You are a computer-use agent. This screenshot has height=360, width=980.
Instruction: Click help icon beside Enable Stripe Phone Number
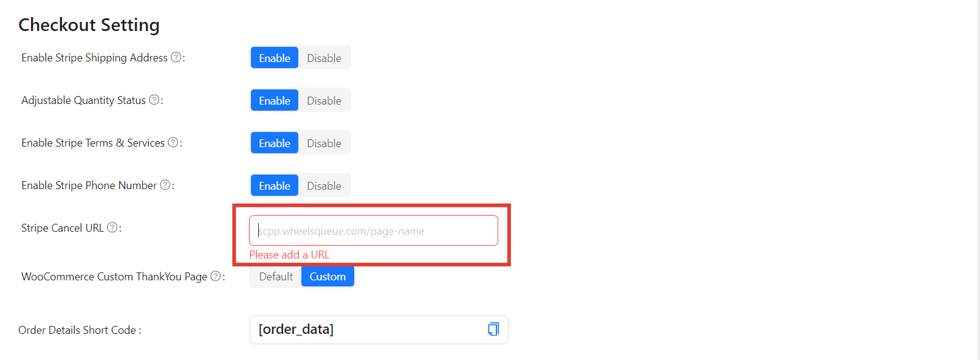(x=165, y=185)
